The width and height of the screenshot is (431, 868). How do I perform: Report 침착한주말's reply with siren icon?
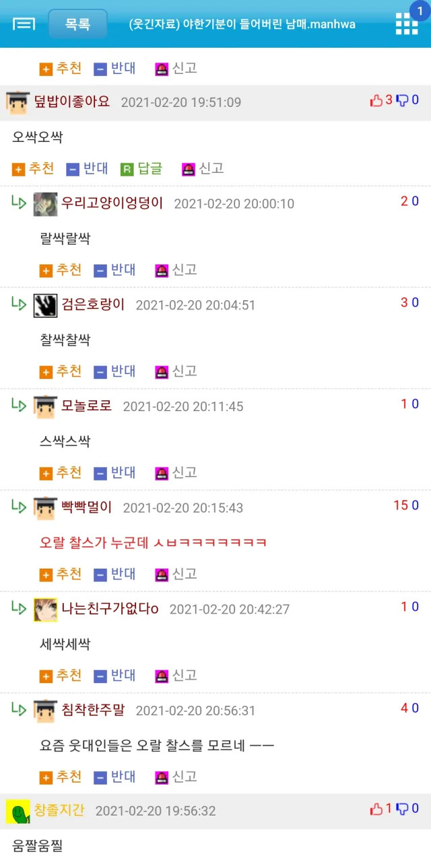point(176,776)
